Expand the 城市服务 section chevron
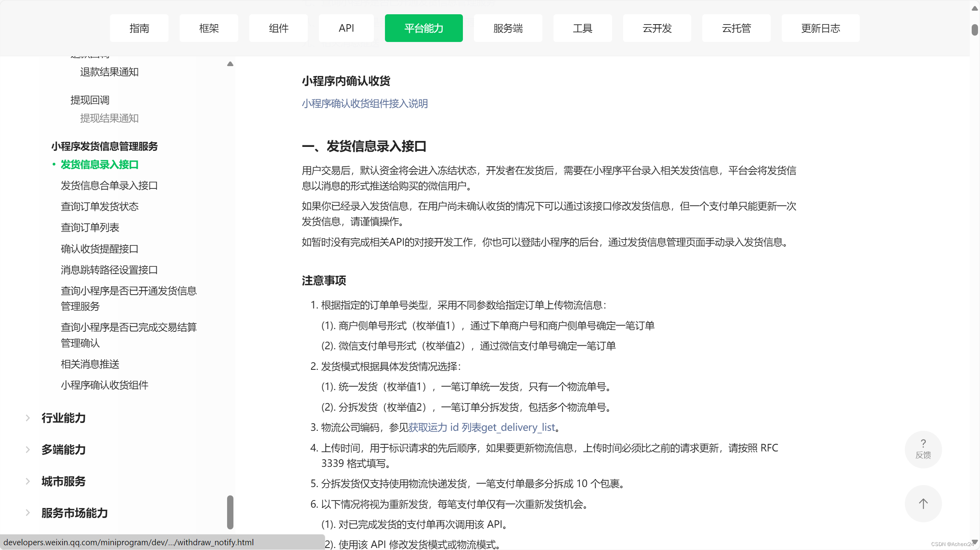The width and height of the screenshot is (980, 550). pos(28,481)
